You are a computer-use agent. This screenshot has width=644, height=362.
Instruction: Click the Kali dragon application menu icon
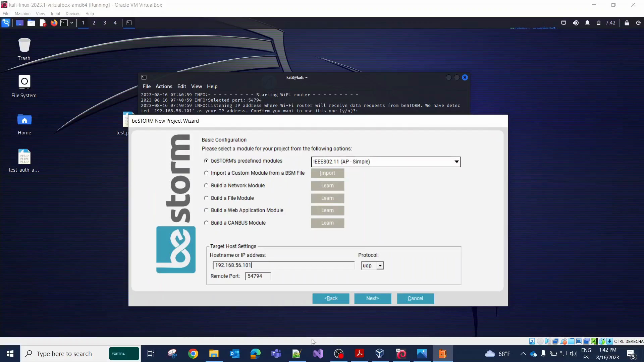pos(6,23)
